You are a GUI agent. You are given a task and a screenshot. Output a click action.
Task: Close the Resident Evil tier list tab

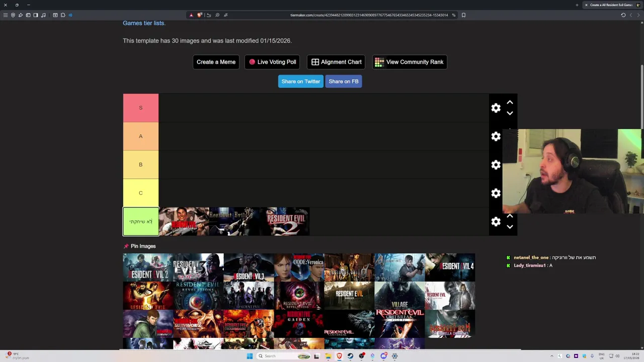(x=586, y=5)
